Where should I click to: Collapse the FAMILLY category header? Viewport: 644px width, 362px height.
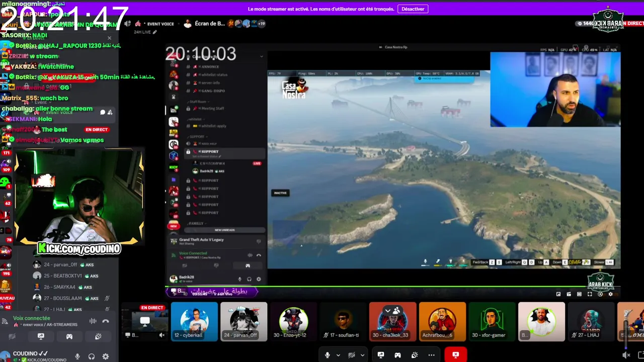point(196,223)
